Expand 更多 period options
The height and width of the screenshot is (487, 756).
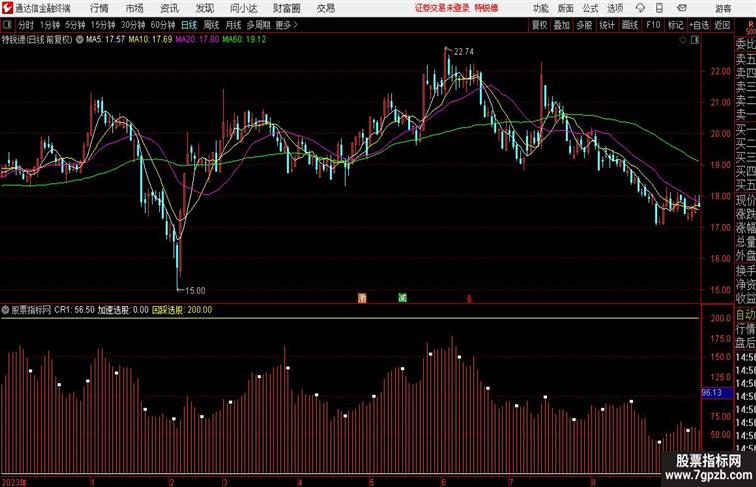pyautogui.click(x=286, y=25)
